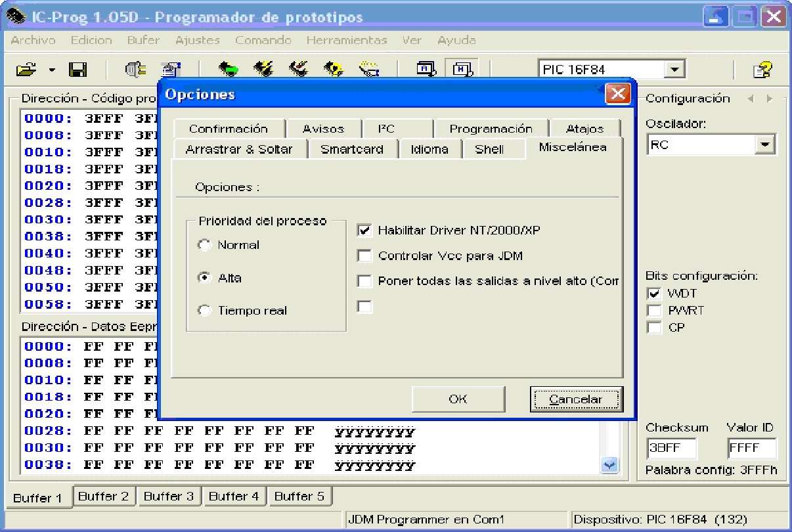792x532 pixels.
Task: Click the green read-chip toolbar icon
Action: click(229, 69)
